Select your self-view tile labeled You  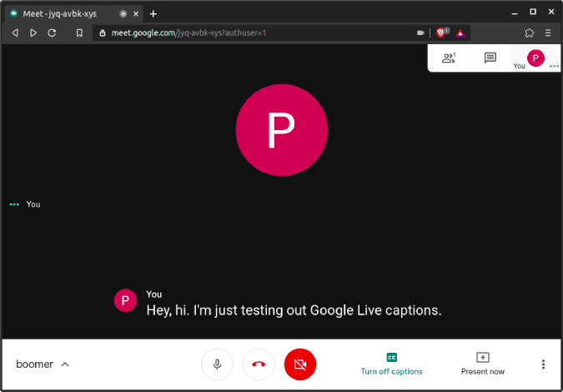[x=535, y=58]
